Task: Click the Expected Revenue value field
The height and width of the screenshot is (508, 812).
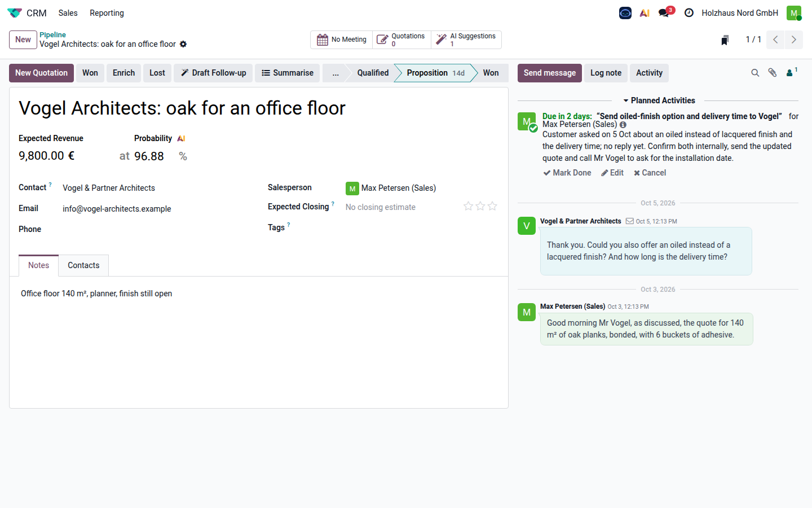Action: click(47, 156)
